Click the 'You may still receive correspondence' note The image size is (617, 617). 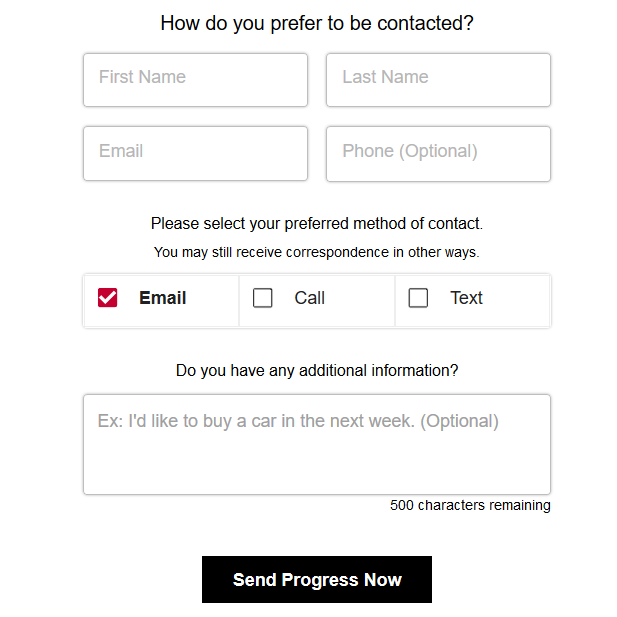click(x=317, y=252)
